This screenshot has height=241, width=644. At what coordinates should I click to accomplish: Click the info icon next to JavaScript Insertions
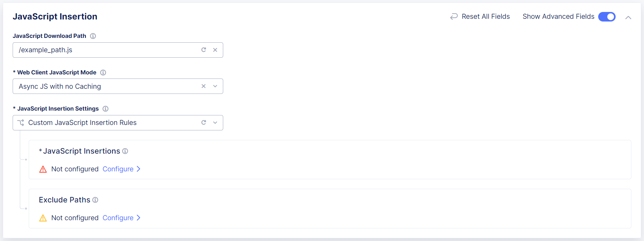[x=125, y=151]
